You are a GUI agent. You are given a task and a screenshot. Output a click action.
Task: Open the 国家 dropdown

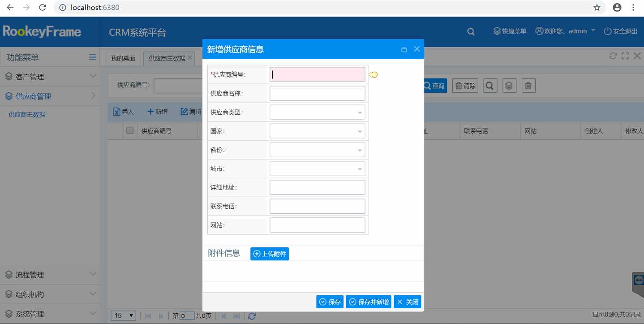coord(318,131)
